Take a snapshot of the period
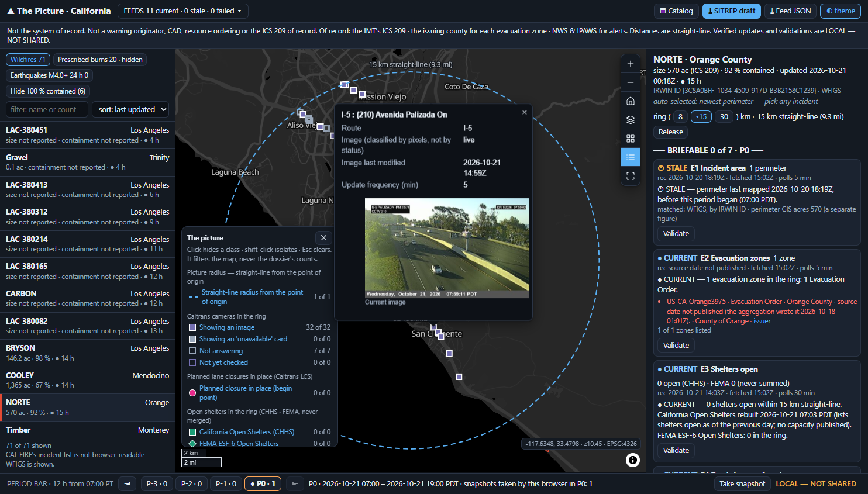The width and height of the screenshot is (868, 494). click(x=742, y=483)
